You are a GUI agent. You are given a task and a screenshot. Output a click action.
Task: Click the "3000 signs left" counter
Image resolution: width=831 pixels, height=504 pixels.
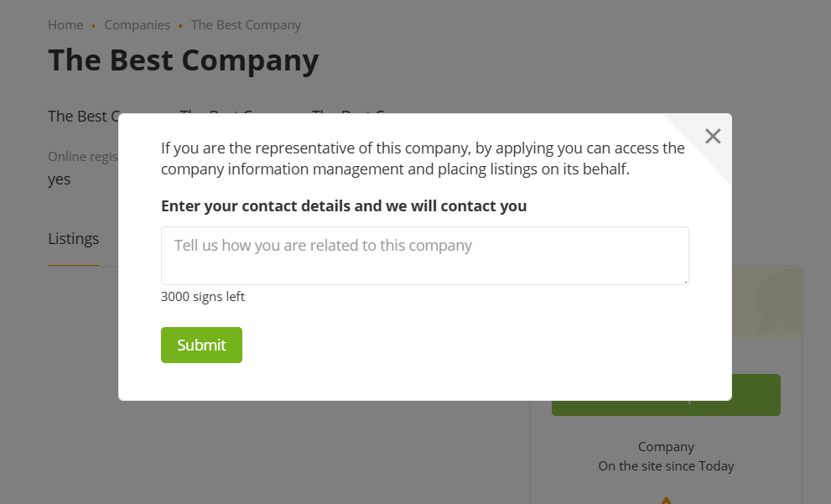click(203, 297)
